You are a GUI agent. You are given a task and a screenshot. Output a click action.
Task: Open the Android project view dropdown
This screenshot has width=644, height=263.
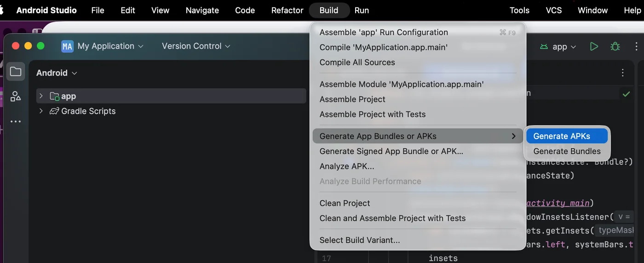57,73
